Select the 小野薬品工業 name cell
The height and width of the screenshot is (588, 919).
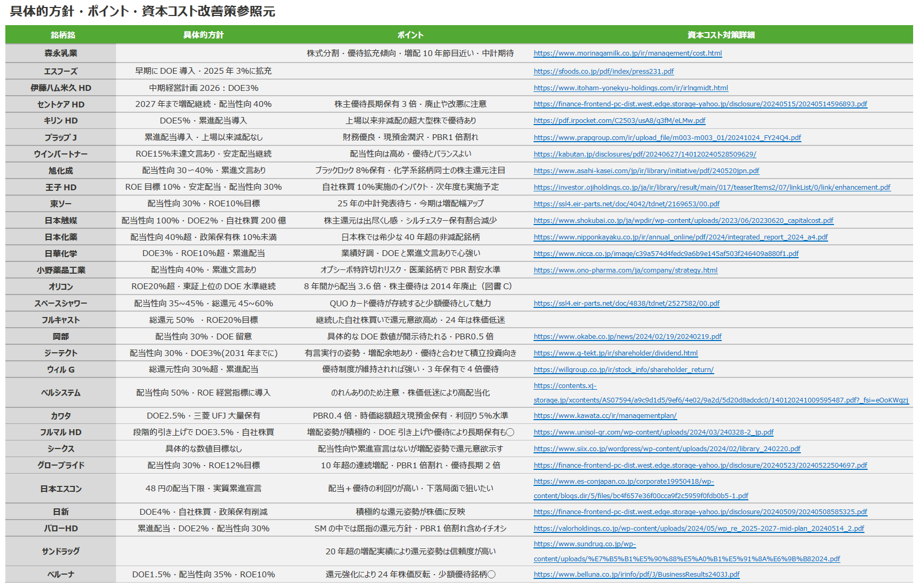point(61,270)
